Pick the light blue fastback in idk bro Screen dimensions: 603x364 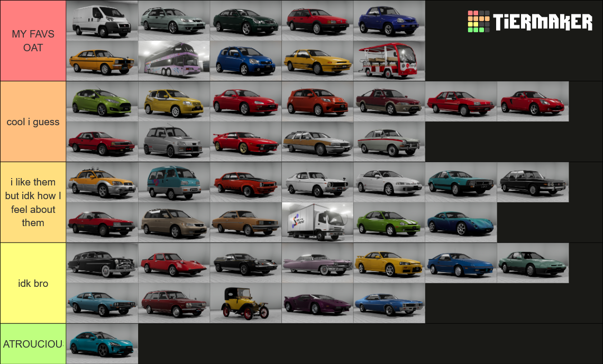pyautogui.click(x=102, y=303)
